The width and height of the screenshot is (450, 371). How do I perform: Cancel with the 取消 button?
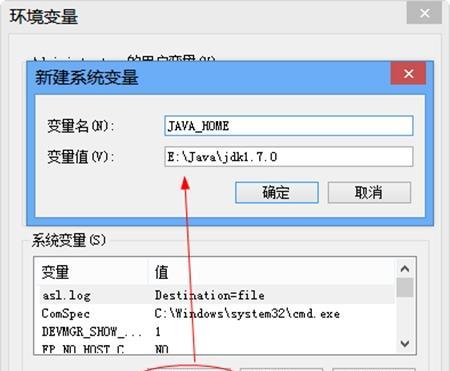(x=369, y=192)
